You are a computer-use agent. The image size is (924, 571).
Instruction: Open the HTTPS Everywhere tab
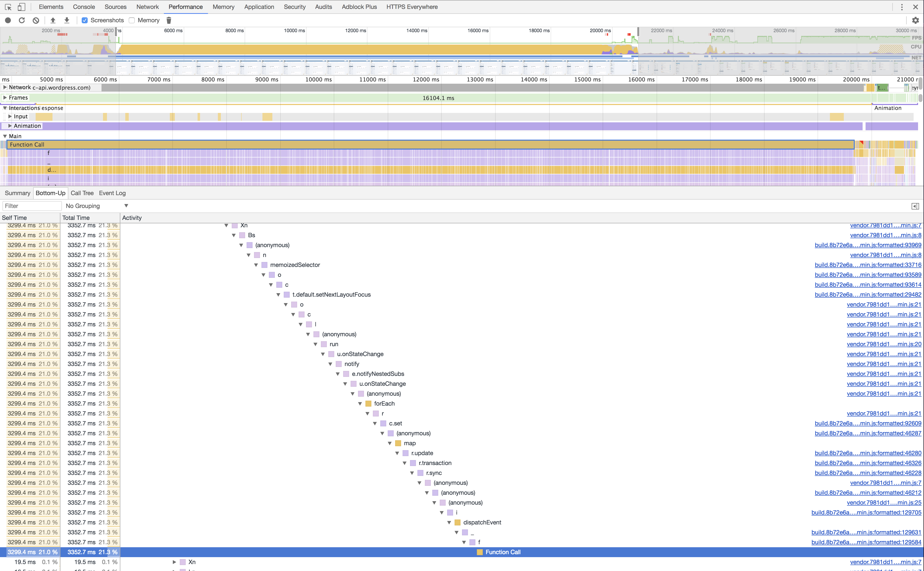click(x=412, y=7)
